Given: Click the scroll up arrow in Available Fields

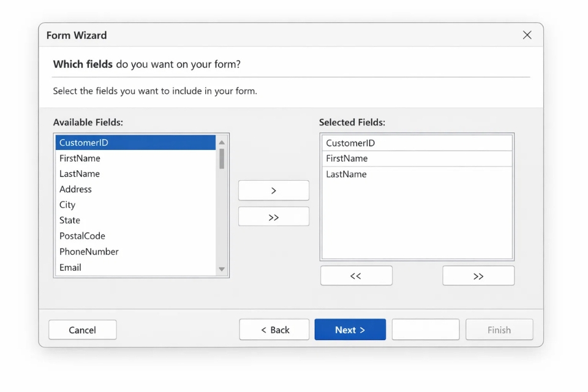Looking at the screenshot, I should pos(222,143).
